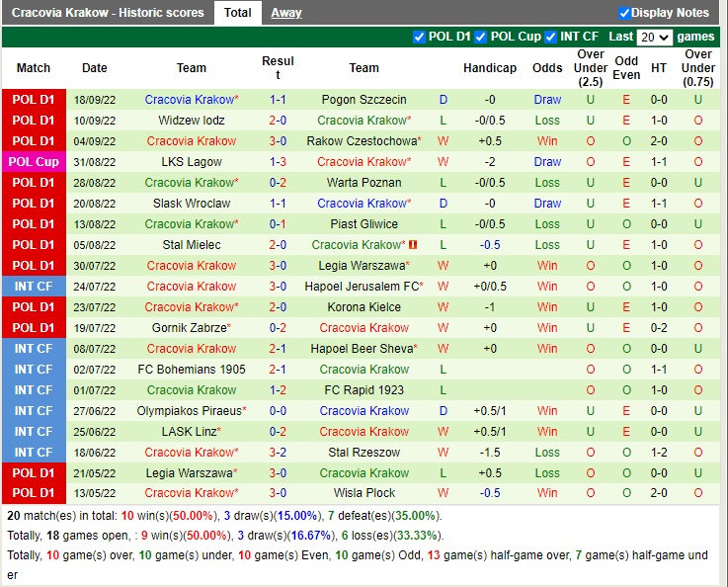Click the date 13/05/22
This screenshot has width=728, height=587.
point(94,493)
